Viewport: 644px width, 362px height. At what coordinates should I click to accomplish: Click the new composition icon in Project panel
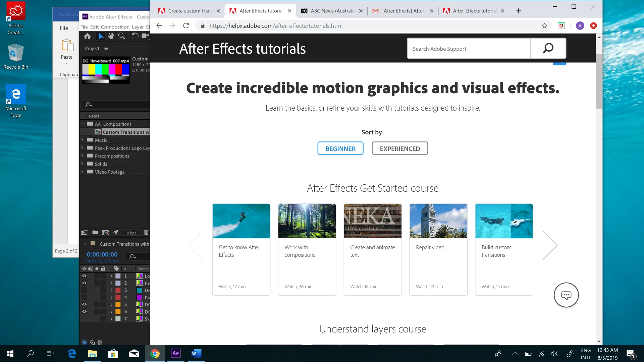pyautogui.click(x=106, y=233)
